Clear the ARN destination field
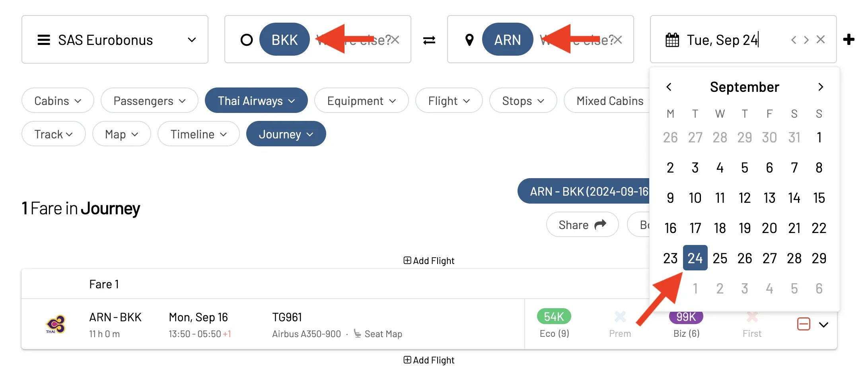This screenshot has height=373, width=868. [618, 40]
